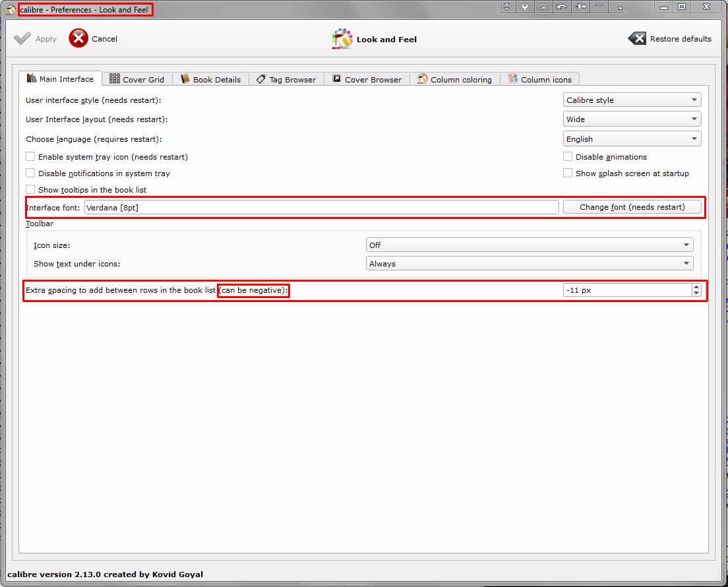Toggle Disable animations checkbox
Viewport: 728px width, 587px height.
click(567, 156)
